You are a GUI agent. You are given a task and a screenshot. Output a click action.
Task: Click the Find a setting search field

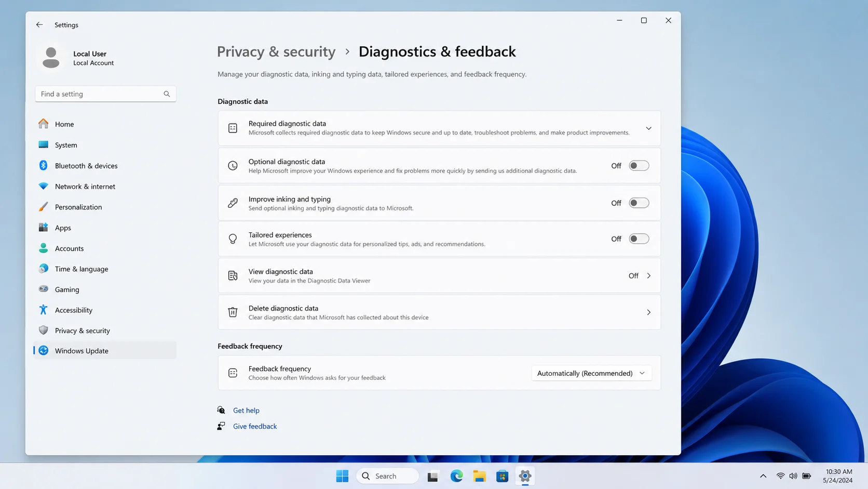point(105,94)
